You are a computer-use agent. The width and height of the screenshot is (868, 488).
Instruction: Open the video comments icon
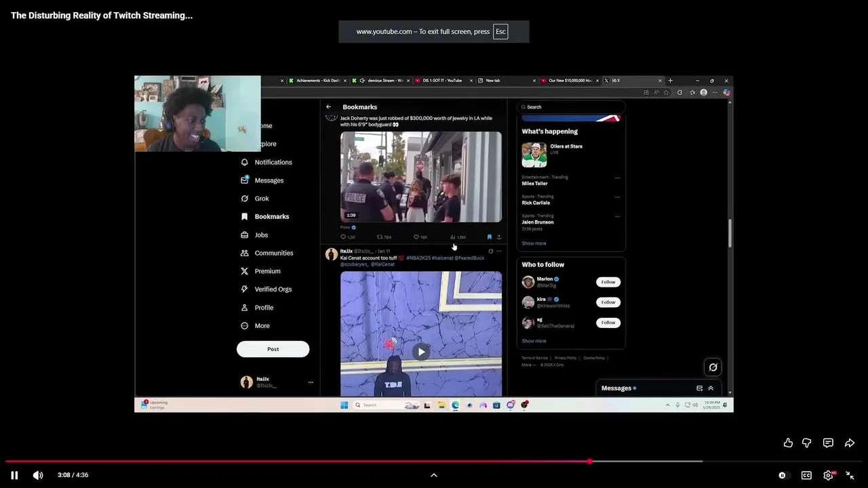pos(828,443)
